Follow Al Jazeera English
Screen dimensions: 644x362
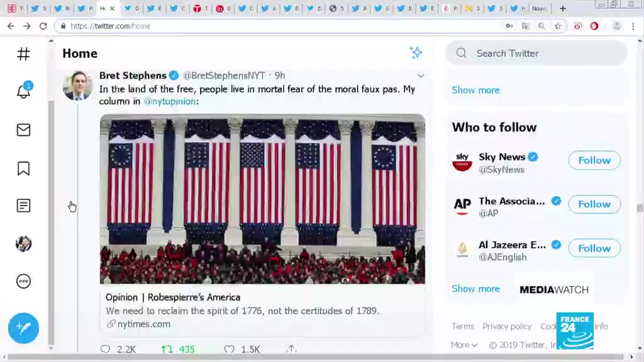coord(594,248)
